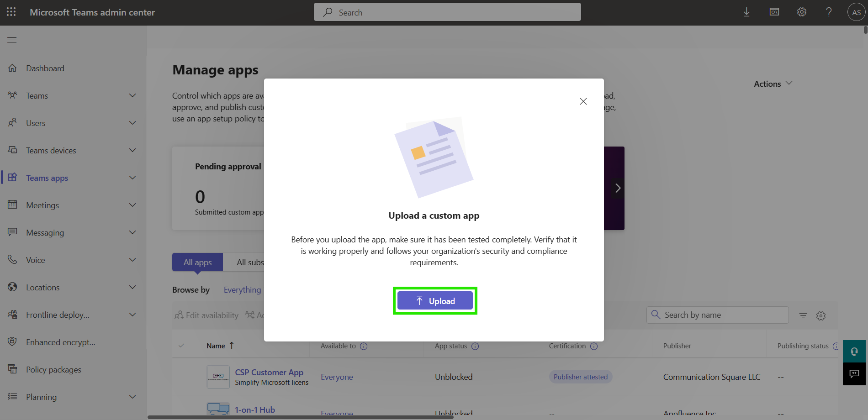The image size is (868, 420).
Task: Toggle the select-all checkbox in the Name column
Action: (182, 346)
